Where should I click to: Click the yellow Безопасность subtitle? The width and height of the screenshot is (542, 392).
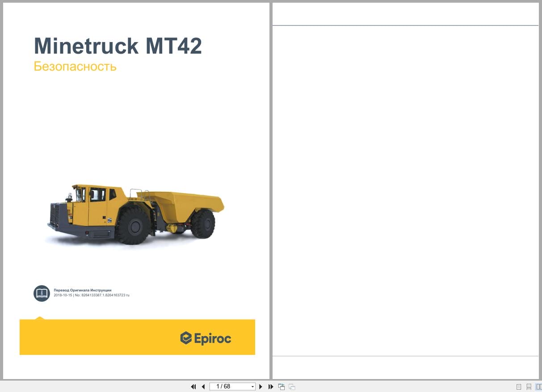[x=75, y=66]
